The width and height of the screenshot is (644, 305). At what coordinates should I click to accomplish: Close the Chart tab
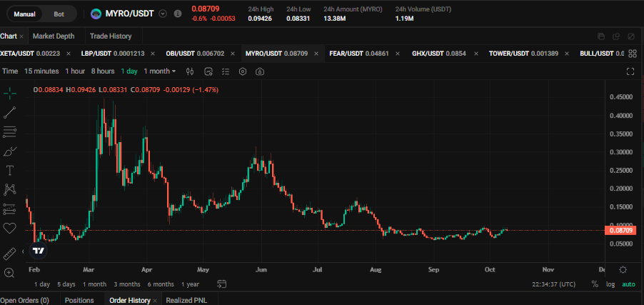[x=21, y=36]
